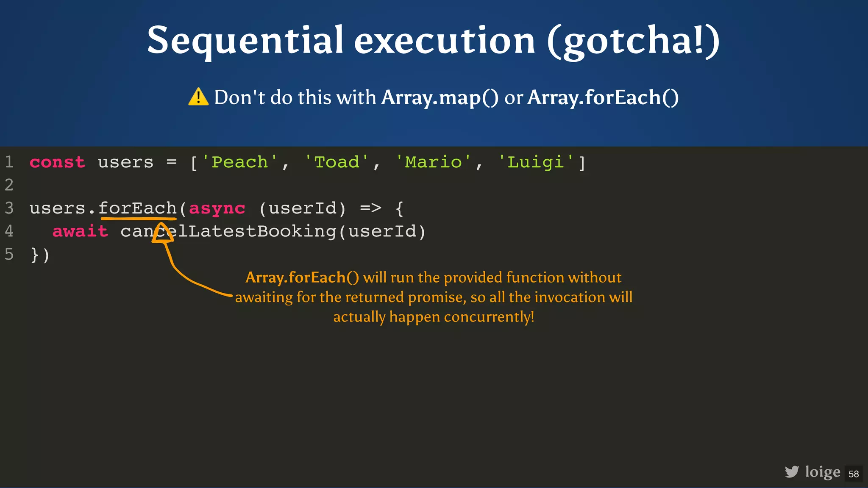Select 'Array.map()' in the subtitle

click(x=440, y=97)
